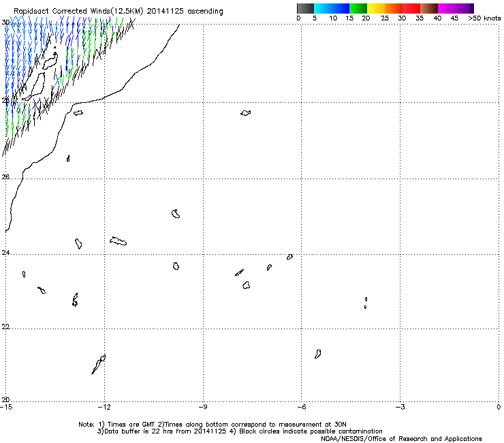The width and height of the screenshot is (504, 443).
Task: Click the note 'Times are GMT'
Action: (131, 425)
